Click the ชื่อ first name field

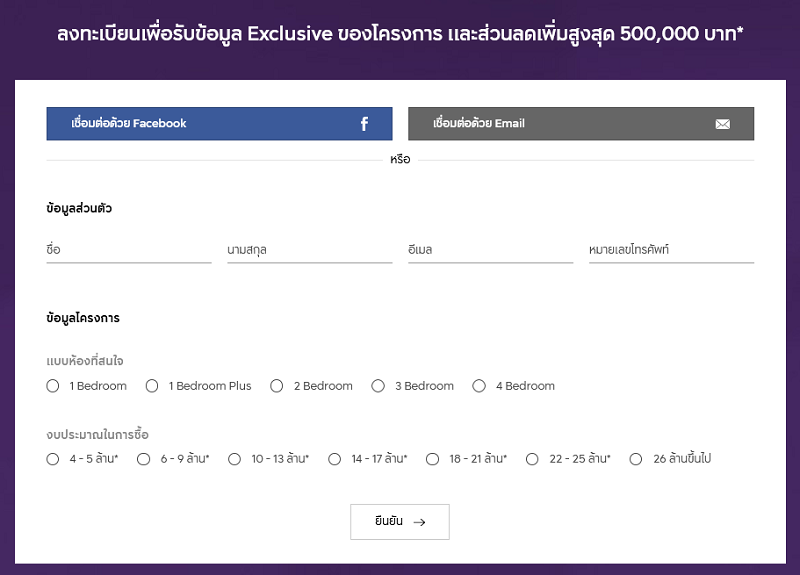pyautogui.click(x=128, y=250)
